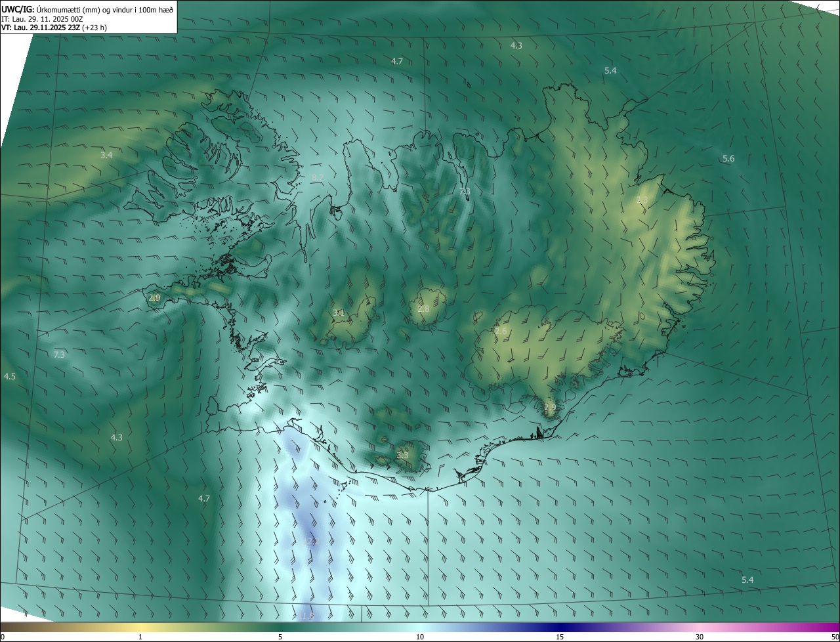840x642 pixels.
Task: Click the 12.2 value in the blue band
Action: 311,542
